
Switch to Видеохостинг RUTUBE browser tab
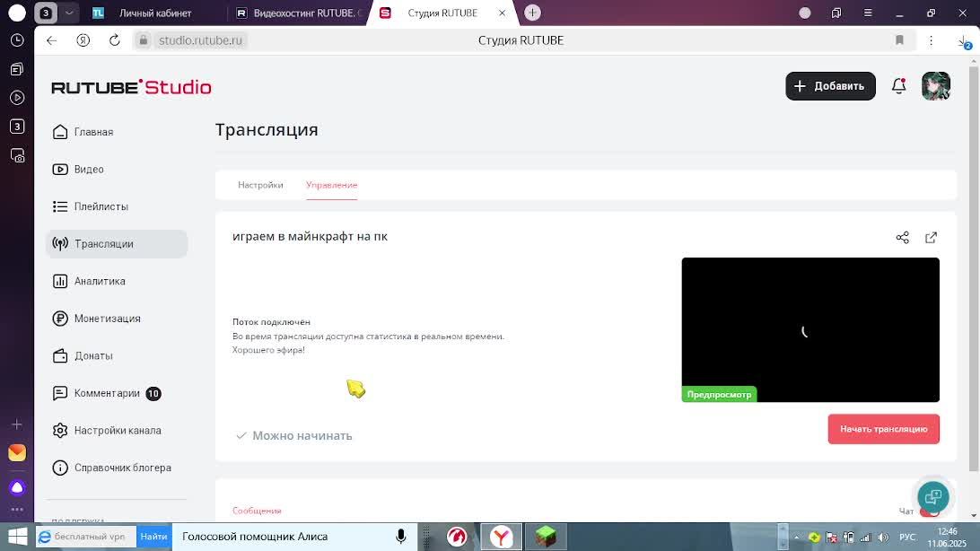tap(300, 13)
